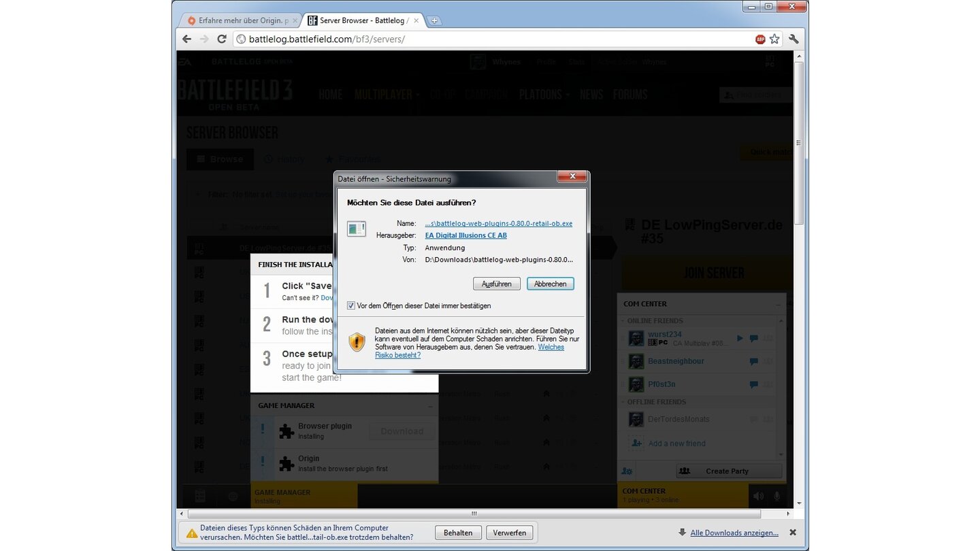This screenshot has height=551, width=980.
Task: Open the News menu item
Action: point(591,95)
